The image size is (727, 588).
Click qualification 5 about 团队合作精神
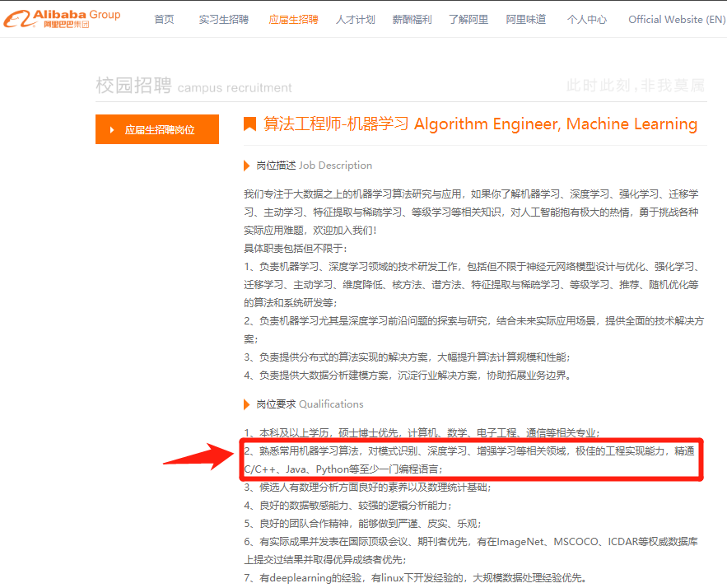click(x=362, y=524)
